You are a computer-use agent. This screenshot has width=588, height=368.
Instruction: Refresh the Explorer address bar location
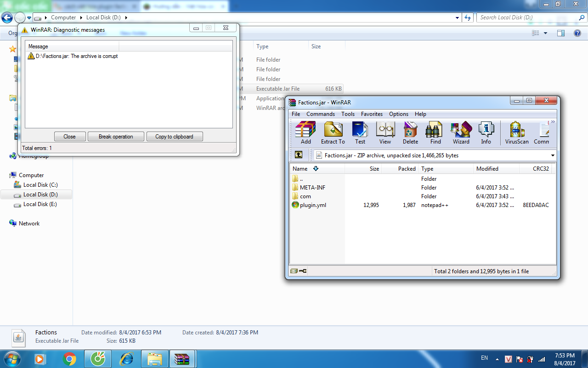468,17
